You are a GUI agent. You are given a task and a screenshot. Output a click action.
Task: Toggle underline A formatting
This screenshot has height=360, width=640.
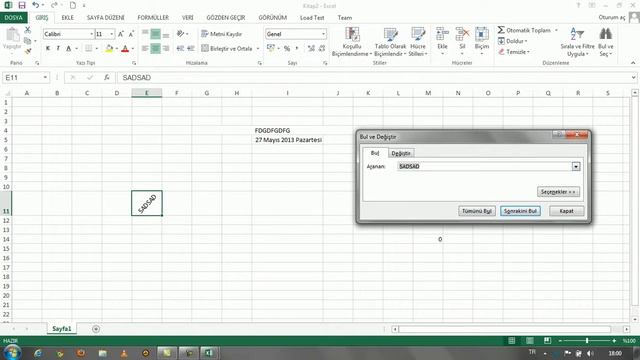coord(69,49)
